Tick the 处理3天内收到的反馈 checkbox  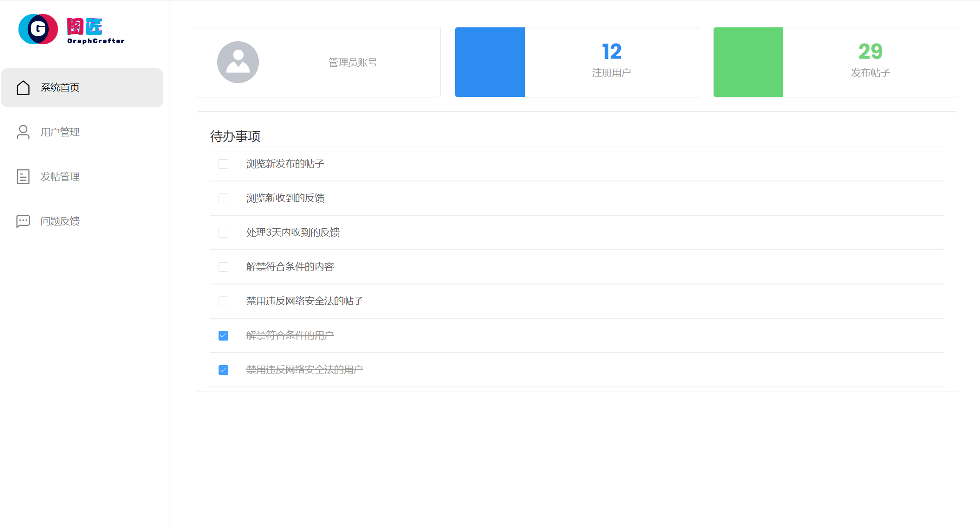(223, 233)
